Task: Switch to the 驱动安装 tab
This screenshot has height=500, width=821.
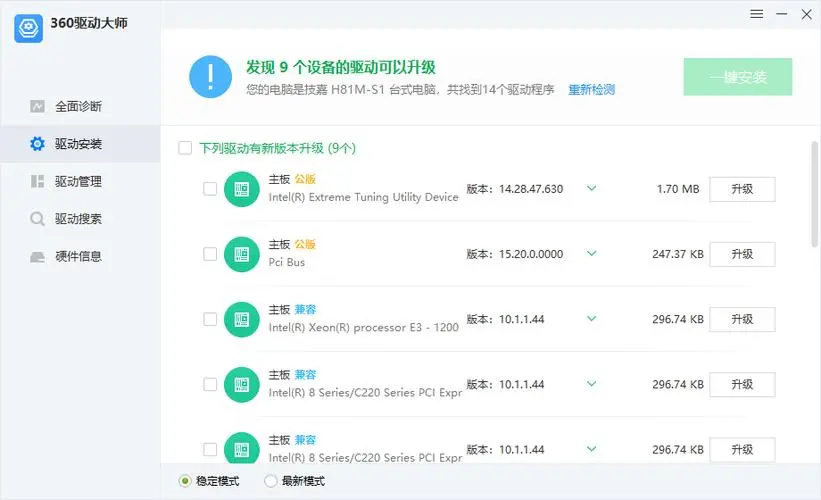Action: [78, 144]
